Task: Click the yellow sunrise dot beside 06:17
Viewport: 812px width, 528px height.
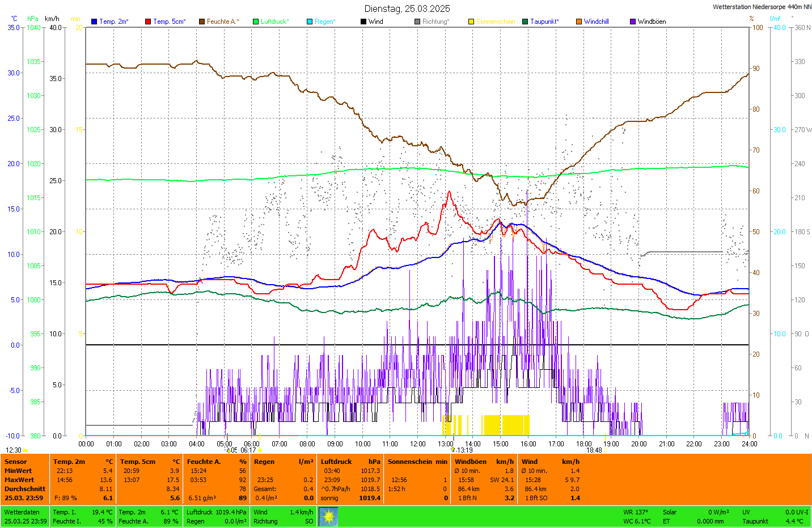Action: (260, 450)
